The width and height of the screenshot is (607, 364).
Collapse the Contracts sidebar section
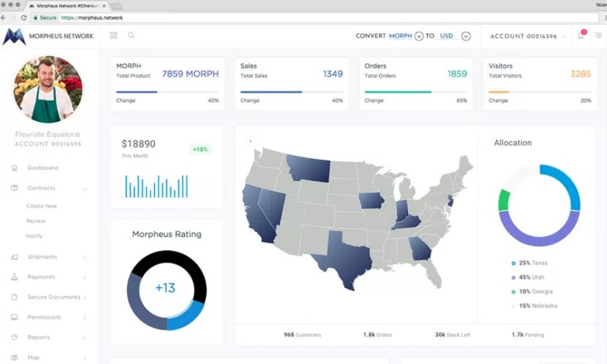(x=85, y=189)
